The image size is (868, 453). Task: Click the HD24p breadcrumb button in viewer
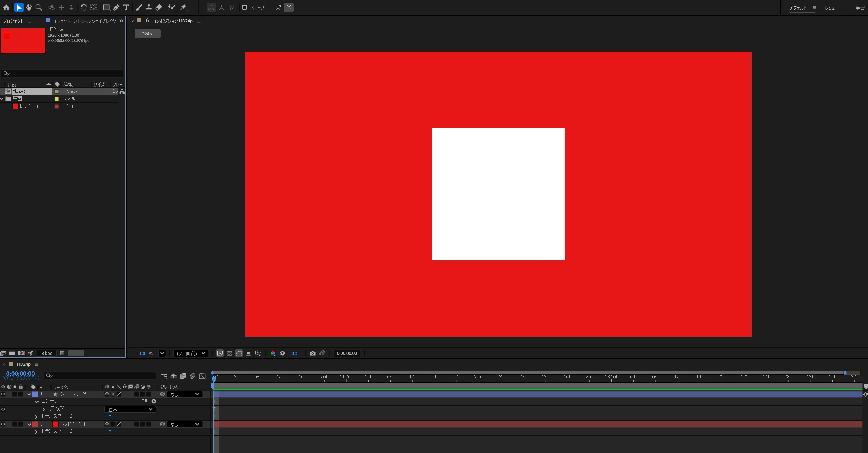147,34
